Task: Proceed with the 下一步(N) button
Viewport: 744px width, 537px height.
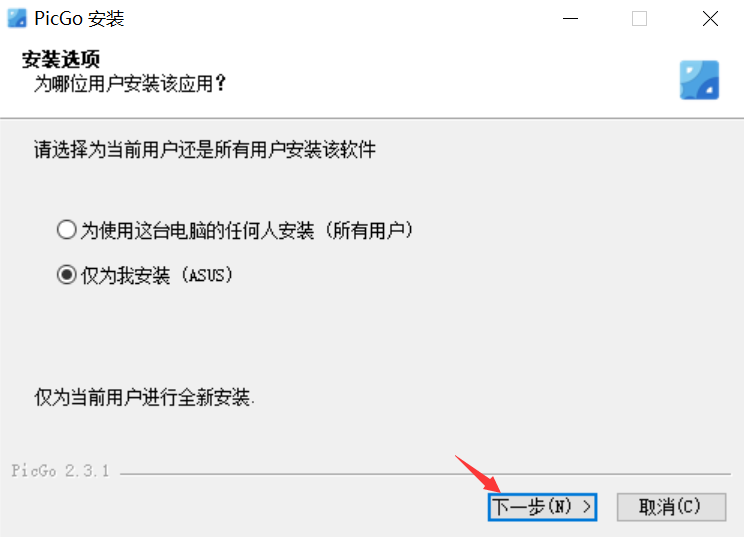Action: 542,507
